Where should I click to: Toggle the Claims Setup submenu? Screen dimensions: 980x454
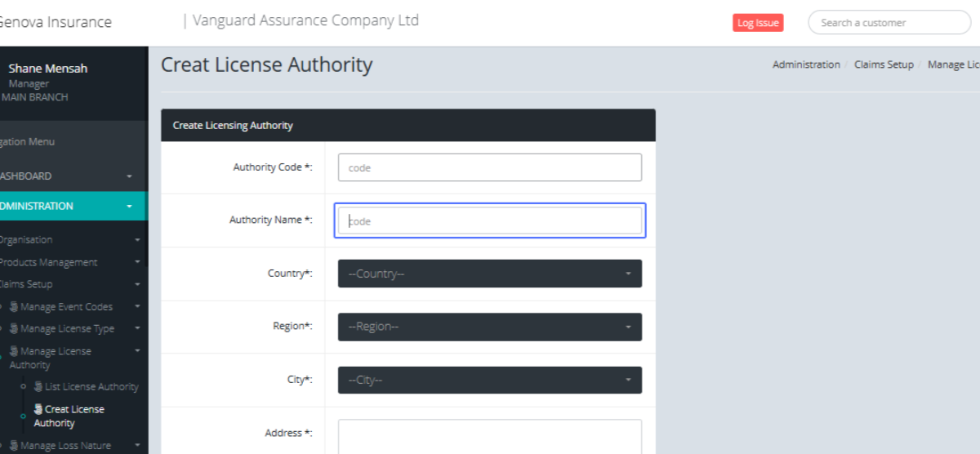tap(136, 285)
